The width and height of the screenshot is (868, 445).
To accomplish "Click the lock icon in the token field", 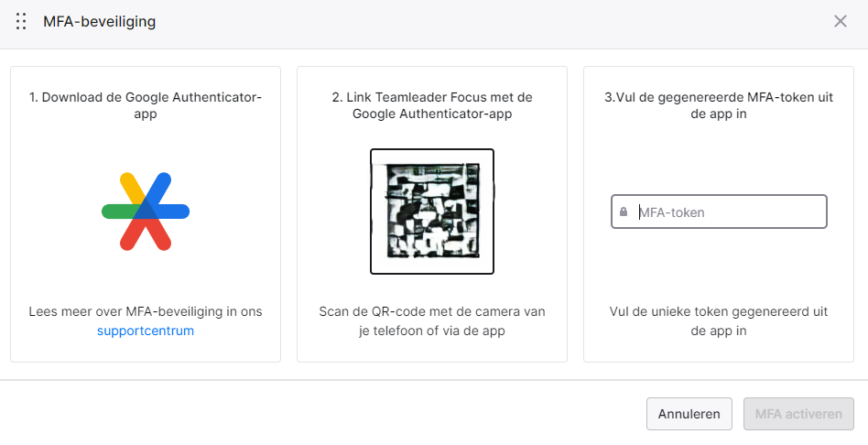I will point(624,212).
